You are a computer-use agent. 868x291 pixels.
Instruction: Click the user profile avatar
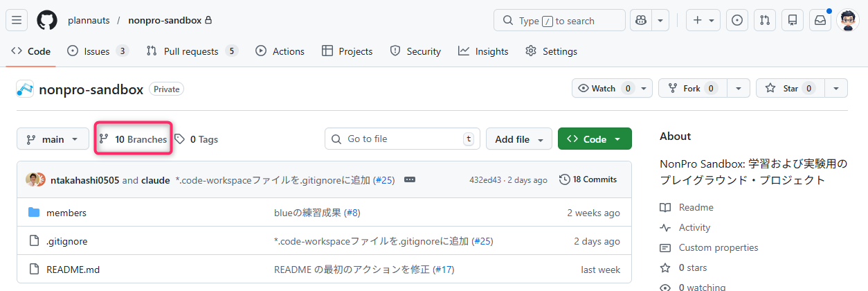point(848,20)
